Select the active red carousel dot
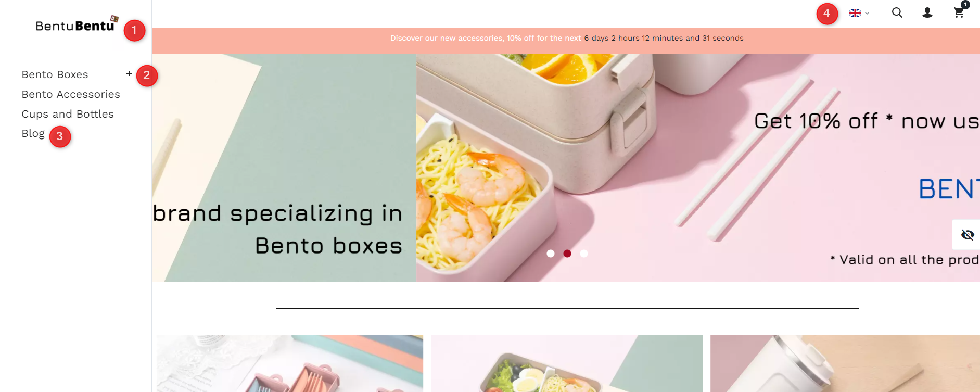Viewport: 980px width, 392px height. click(567, 254)
